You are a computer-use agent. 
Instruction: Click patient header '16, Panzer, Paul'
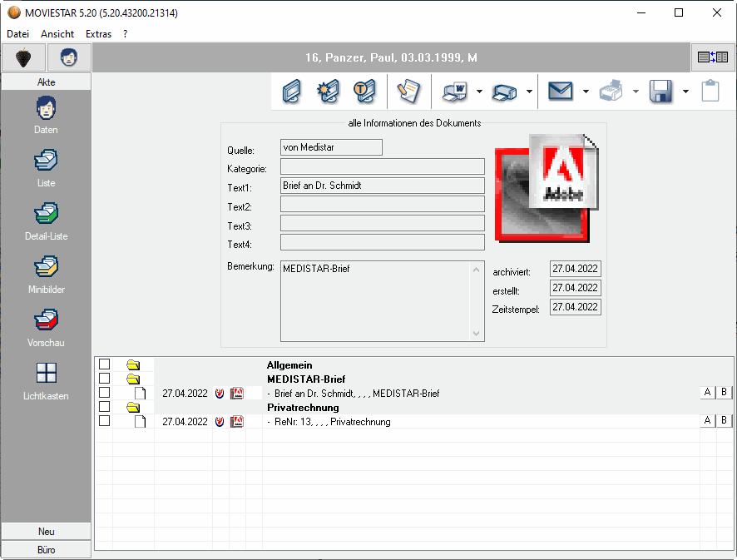[391, 58]
